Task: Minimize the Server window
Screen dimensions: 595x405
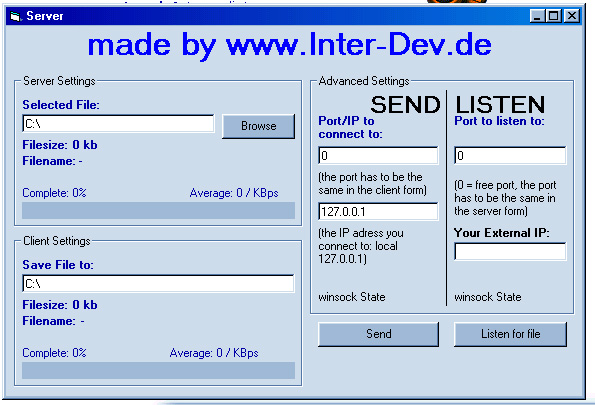Action: tap(537, 16)
